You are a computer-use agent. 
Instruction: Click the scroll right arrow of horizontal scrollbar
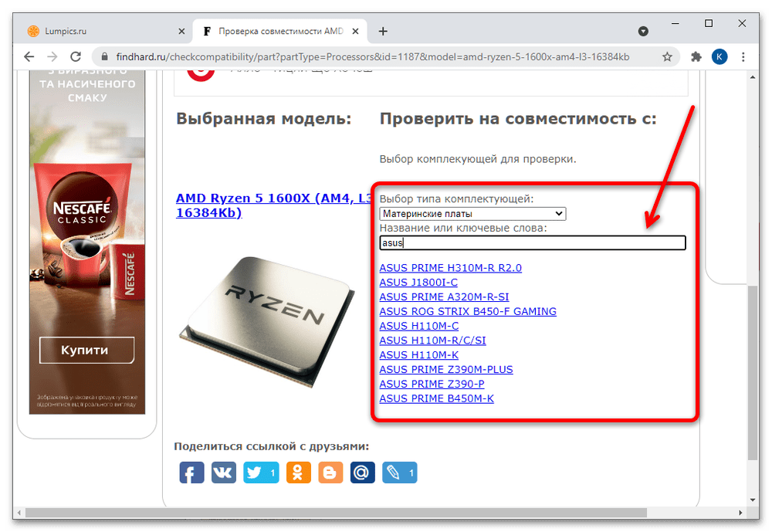740,513
